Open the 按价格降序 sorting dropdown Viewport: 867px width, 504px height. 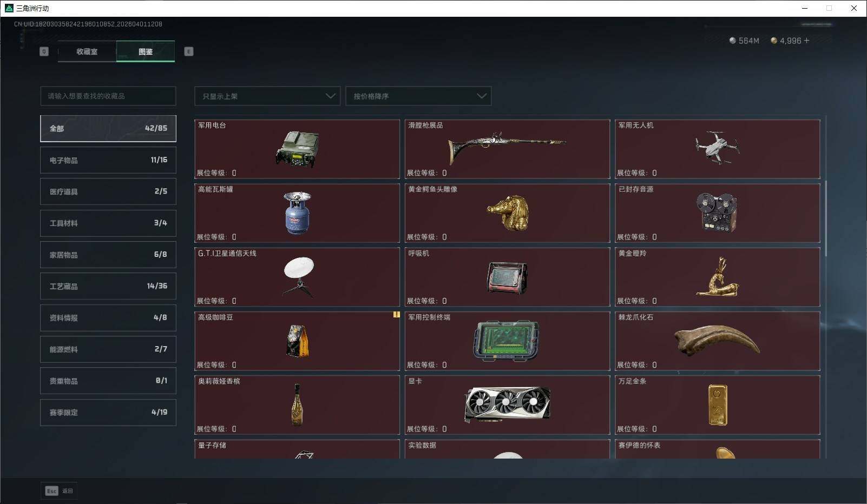pos(418,96)
